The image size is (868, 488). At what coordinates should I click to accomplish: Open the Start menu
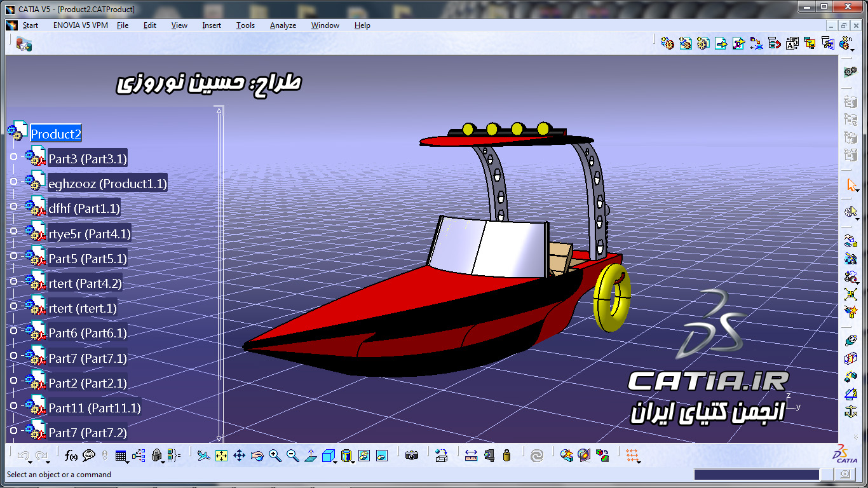(x=31, y=25)
